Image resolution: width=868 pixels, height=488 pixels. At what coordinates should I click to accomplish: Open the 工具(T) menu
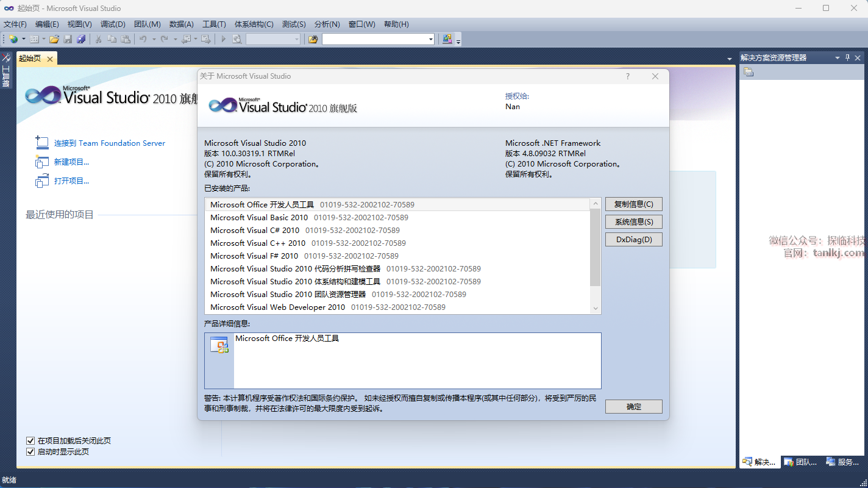click(x=214, y=24)
